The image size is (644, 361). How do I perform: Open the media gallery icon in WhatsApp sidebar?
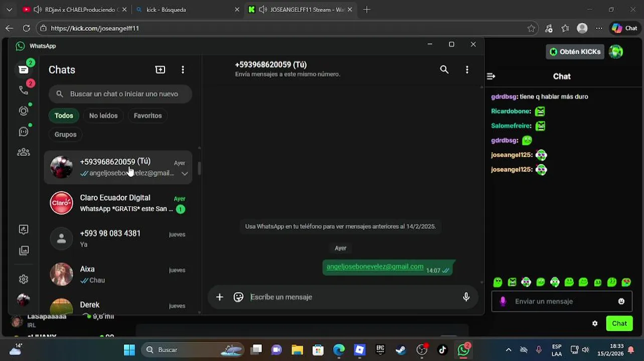point(24,250)
